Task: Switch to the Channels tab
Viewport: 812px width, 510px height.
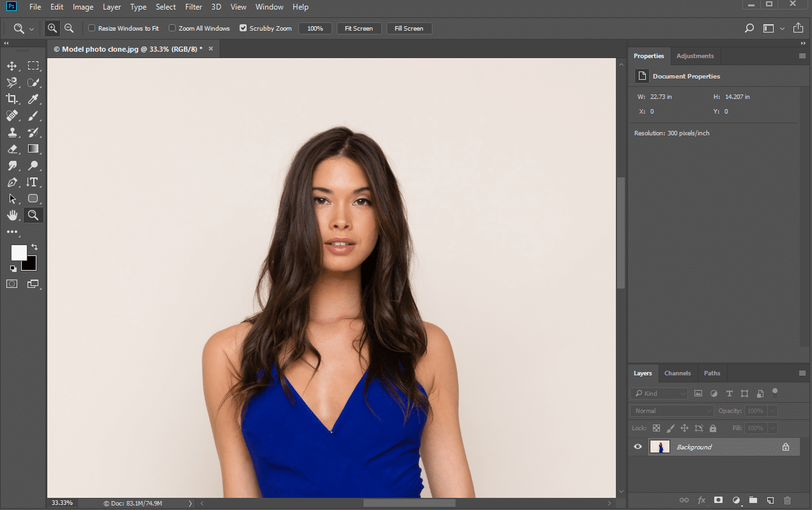Action: 678,373
